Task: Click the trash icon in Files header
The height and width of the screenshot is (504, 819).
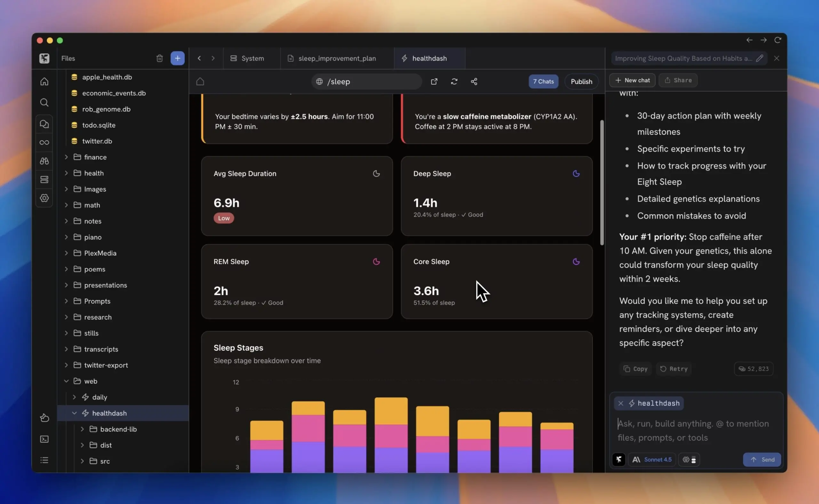Action: click(x=159, y=58)
